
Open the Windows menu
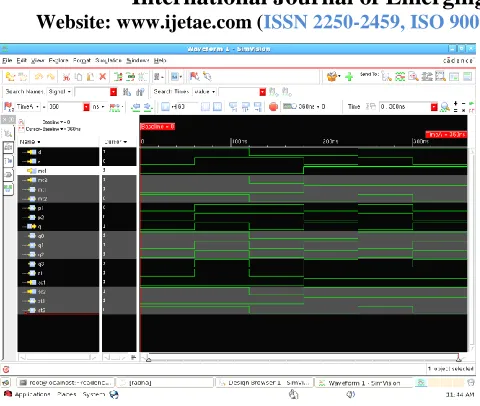(137, 60)
